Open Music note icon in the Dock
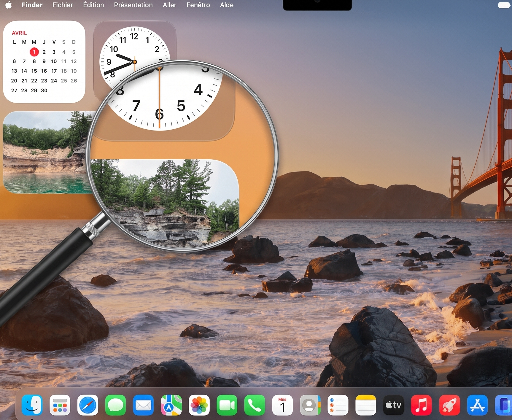 [x=422, y=405]
